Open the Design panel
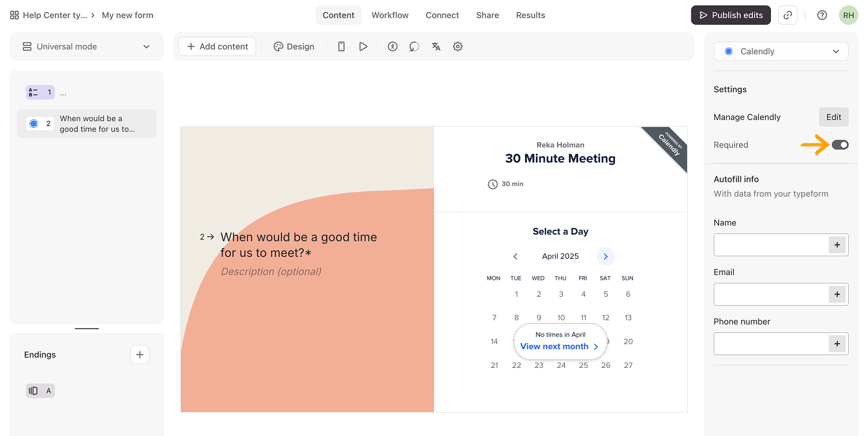 click(x=294, y=46)
